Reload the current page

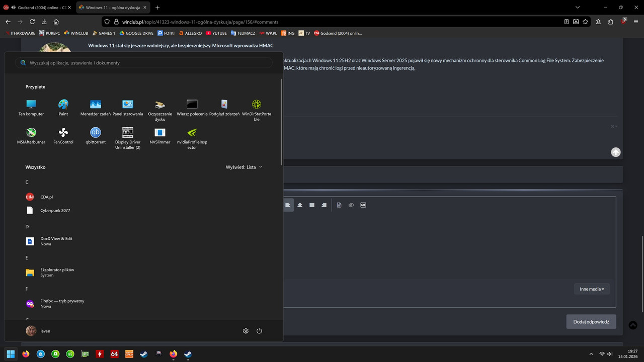click(32, 22)
